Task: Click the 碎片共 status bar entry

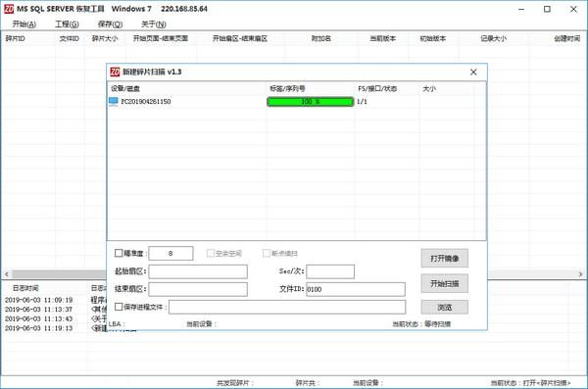Action: (308, 383)
